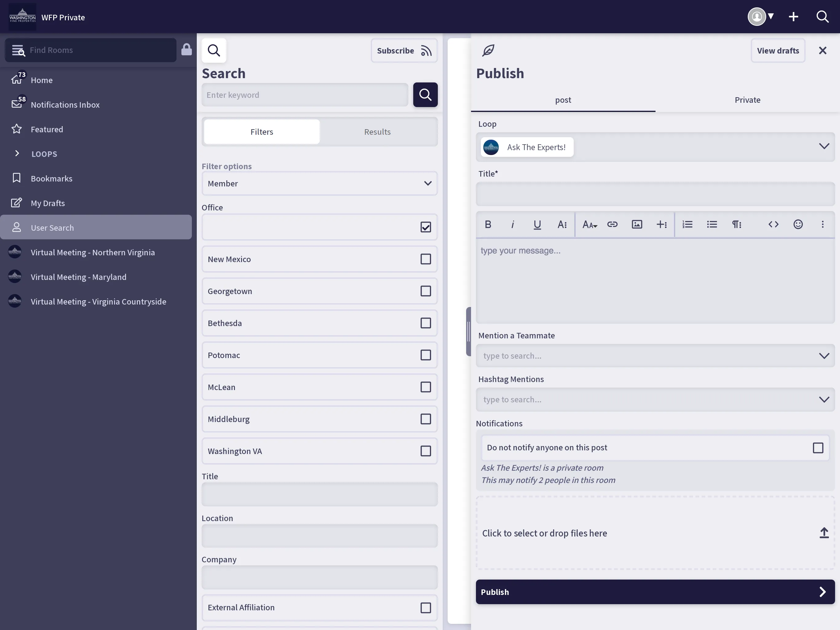Toggle the Office first checkbox on
Image resolution: width=840 pixels, height=630 pixels.
(x=425, y=227)
